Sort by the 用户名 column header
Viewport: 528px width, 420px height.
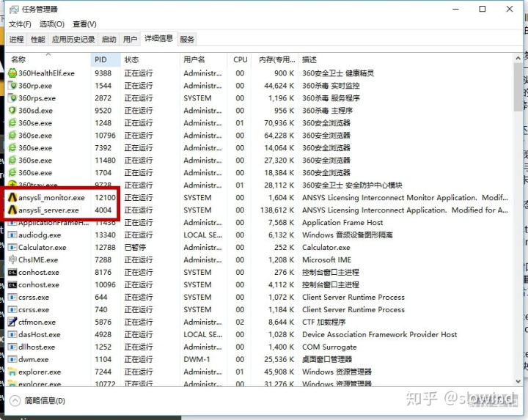pos(203,59)
